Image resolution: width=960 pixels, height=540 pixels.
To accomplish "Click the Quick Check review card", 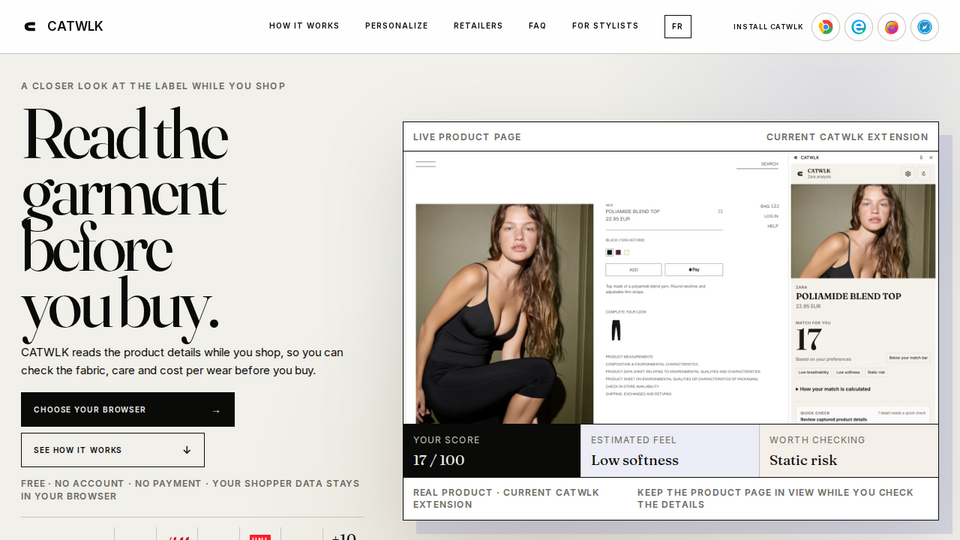I will pyautogui.click(x=863, y=415).
